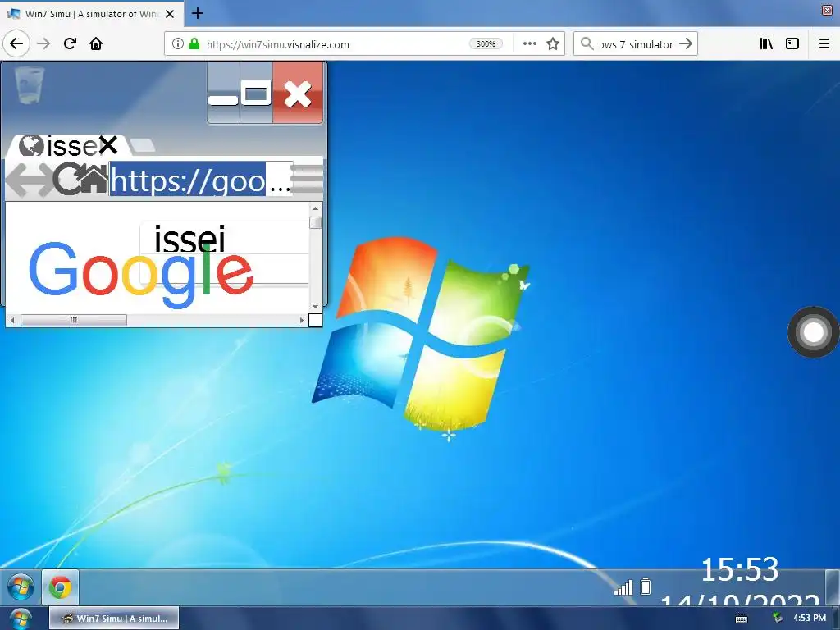Close the 'isse' tab in simulated Chrome
Viewport: 840px width, 630px height.
pyautogui.click(x=107, y=144)
